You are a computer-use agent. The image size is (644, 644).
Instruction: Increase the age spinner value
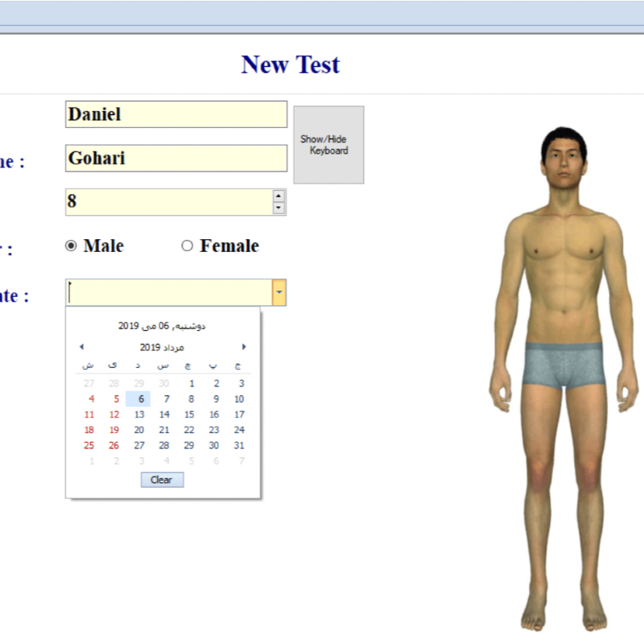pos(279,196)
